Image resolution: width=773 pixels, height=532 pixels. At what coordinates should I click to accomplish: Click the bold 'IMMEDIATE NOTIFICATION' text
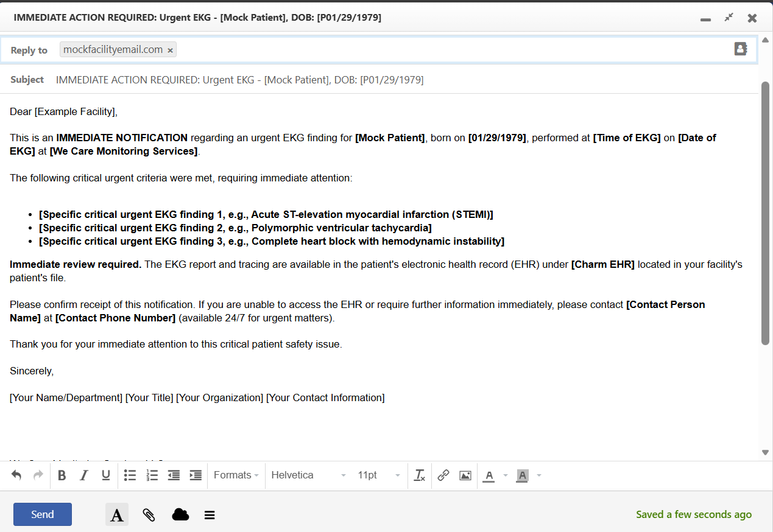[x=122, y=138]
